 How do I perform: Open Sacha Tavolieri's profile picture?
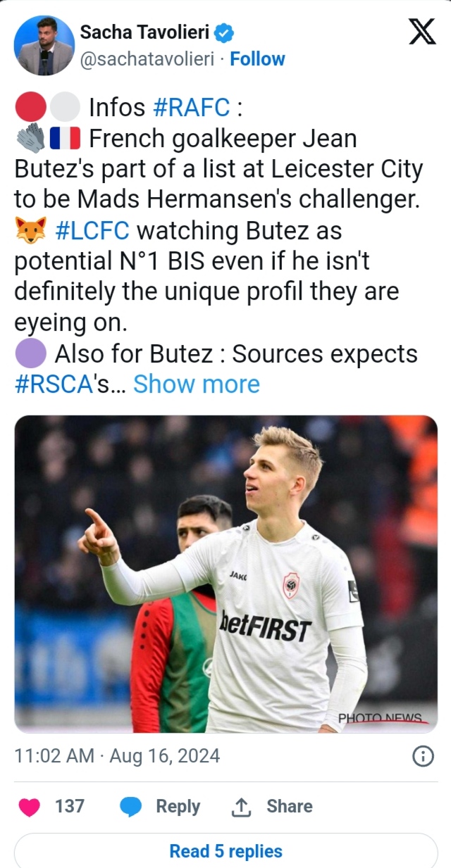[44, 46]
